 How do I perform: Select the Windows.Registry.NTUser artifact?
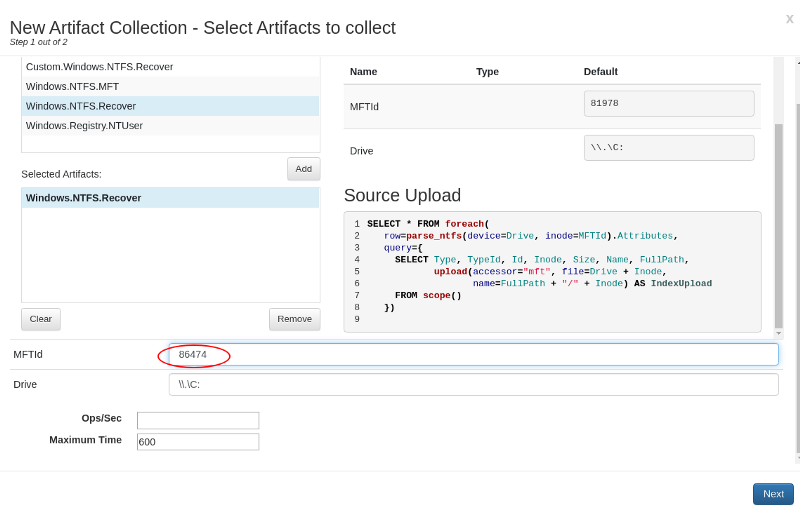(84, 126)
